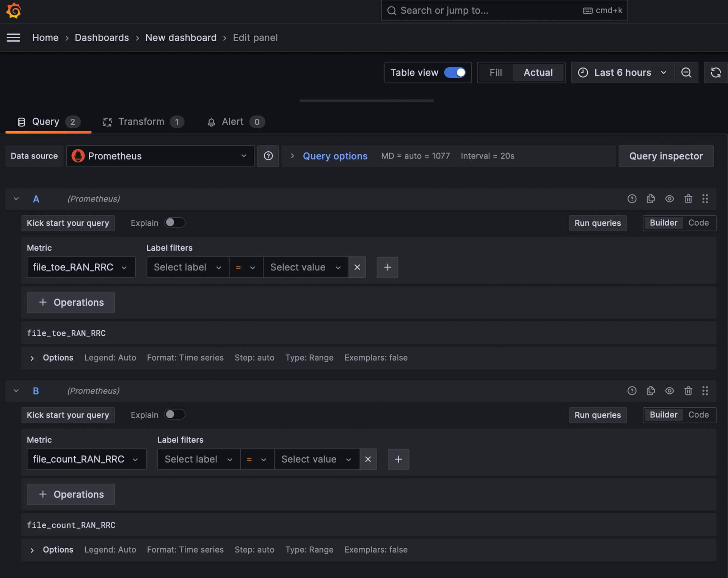Duplicate query A using the copy icon
Screen dimensions: 728x578
coord(651,199)
